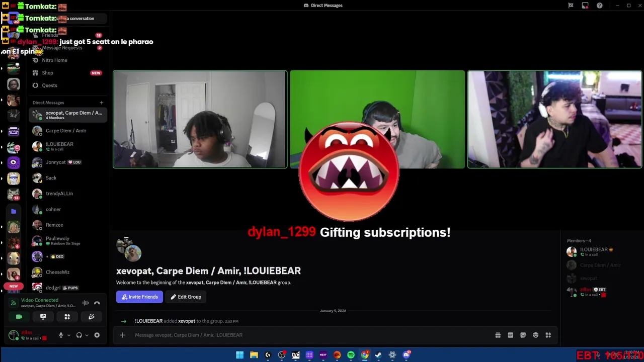Open Steam from taskbar
The width and height of the screenshot is (644, 362).
point(378,355)
